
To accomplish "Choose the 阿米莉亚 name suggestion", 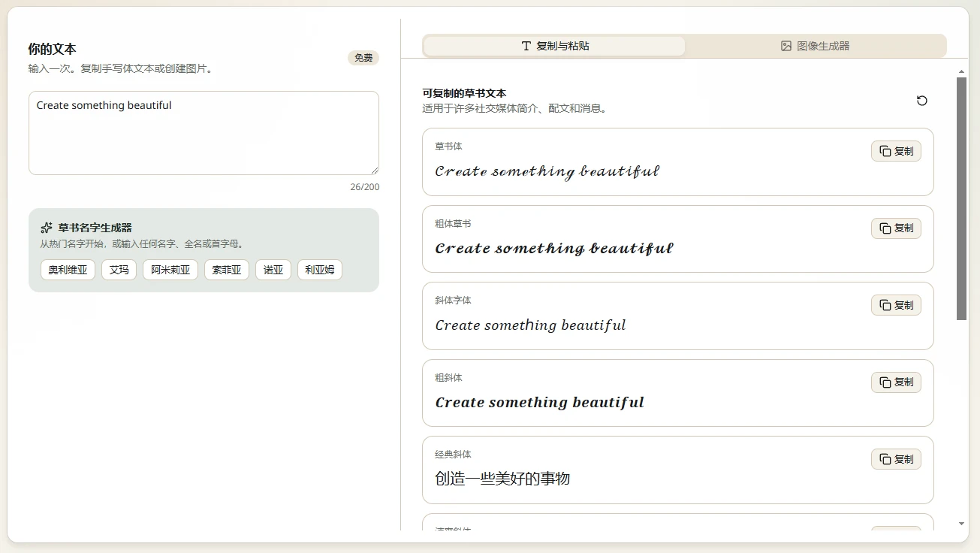I will click(170, 270).
